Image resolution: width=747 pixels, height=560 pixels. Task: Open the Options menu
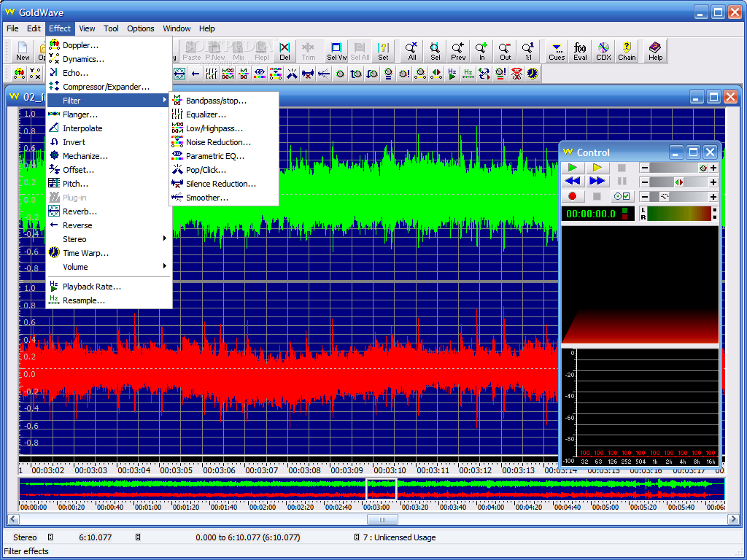(141, 28)
